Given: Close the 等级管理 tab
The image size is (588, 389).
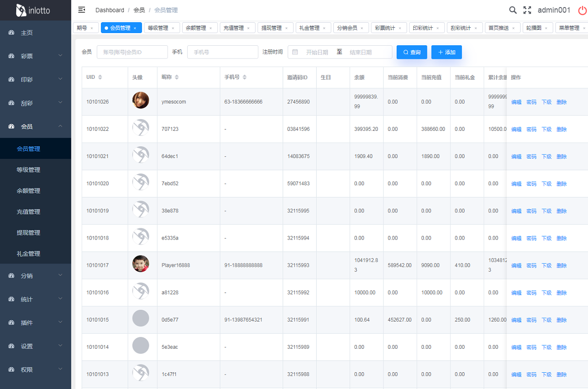Looking at the screenshot, I should 173,28.
